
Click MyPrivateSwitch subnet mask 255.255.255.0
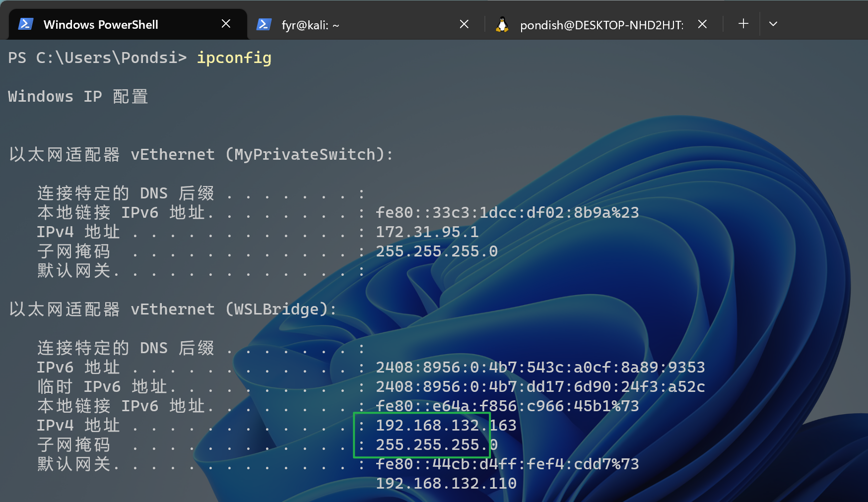point(437,251)
